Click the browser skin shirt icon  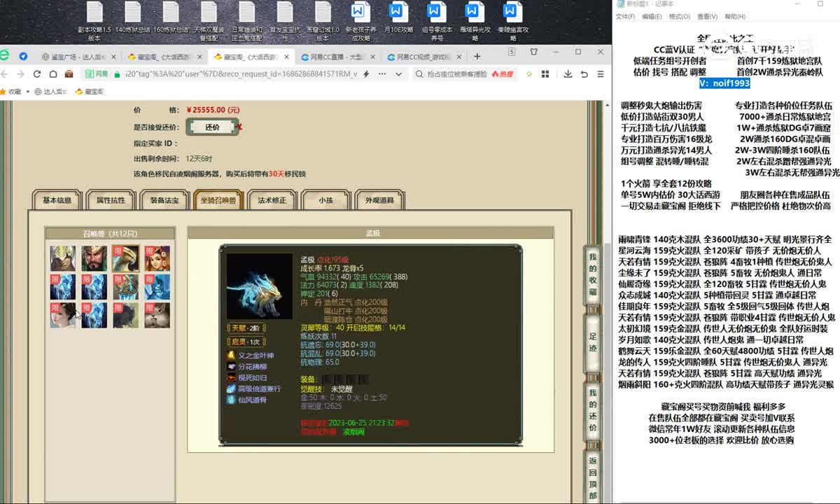click(x=534, y=52)
